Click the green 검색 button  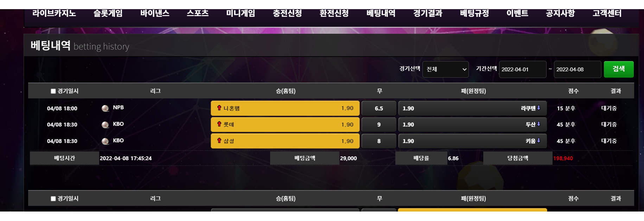tap(619, 69)
